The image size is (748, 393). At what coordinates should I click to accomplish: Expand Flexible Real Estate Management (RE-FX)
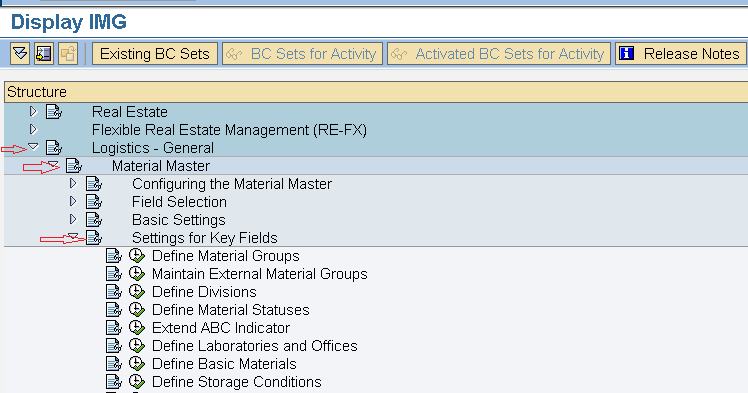[x=33, y=129]
